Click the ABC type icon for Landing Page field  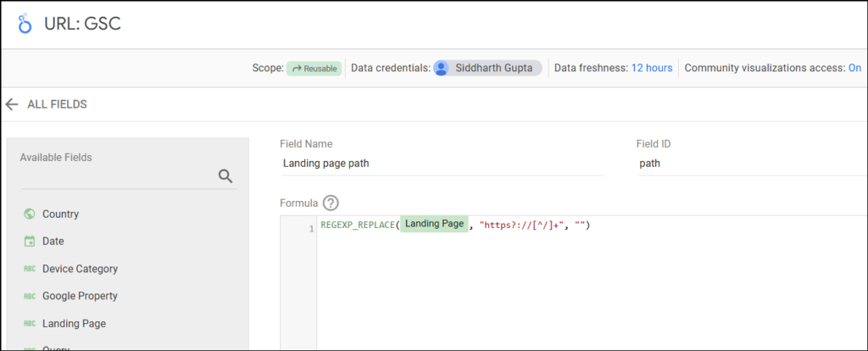click(30, 323)
